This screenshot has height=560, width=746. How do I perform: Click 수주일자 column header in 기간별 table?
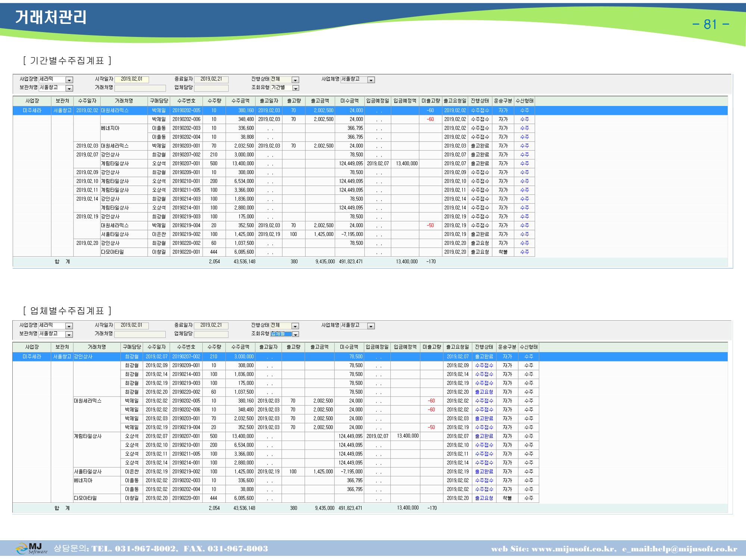tap(87, 101)
